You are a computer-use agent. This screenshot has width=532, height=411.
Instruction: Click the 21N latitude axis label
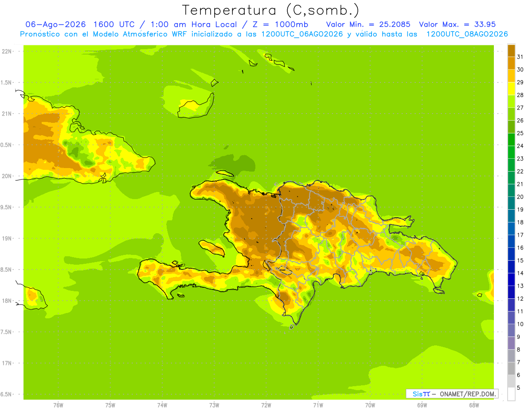point(7,114)
